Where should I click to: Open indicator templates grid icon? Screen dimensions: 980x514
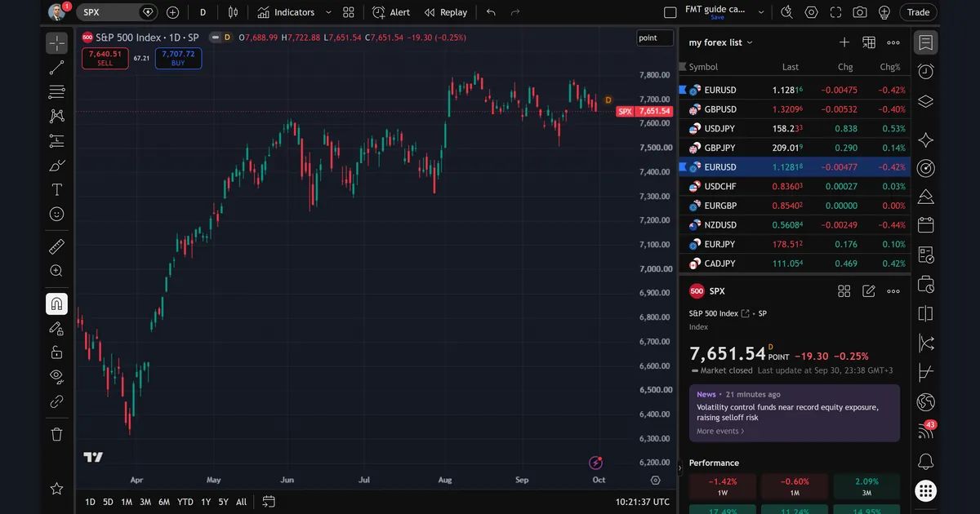point(349,12)
